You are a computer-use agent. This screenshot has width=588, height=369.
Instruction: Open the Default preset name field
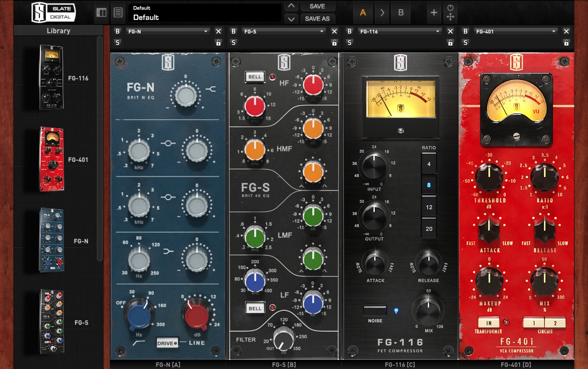205,13
